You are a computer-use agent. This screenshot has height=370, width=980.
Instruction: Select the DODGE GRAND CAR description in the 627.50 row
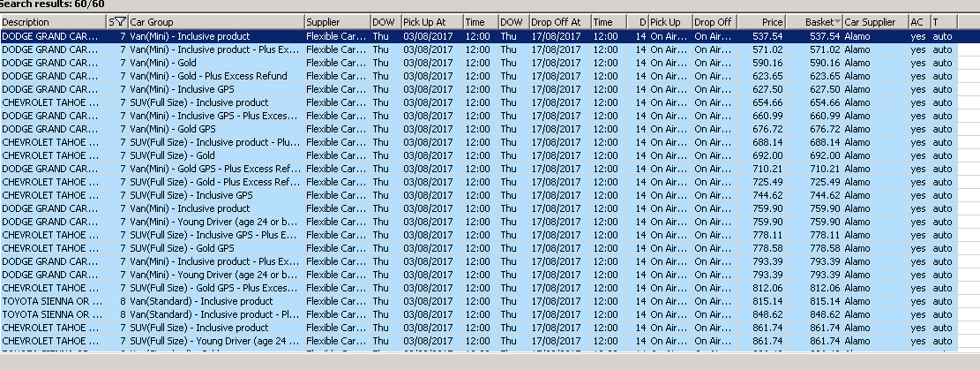tap(54, 89)
